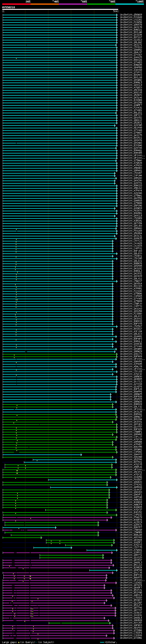The image size is (146, 644).
Task: Select the UniRef100_P54679 label
Action: (x=131, y=517)
